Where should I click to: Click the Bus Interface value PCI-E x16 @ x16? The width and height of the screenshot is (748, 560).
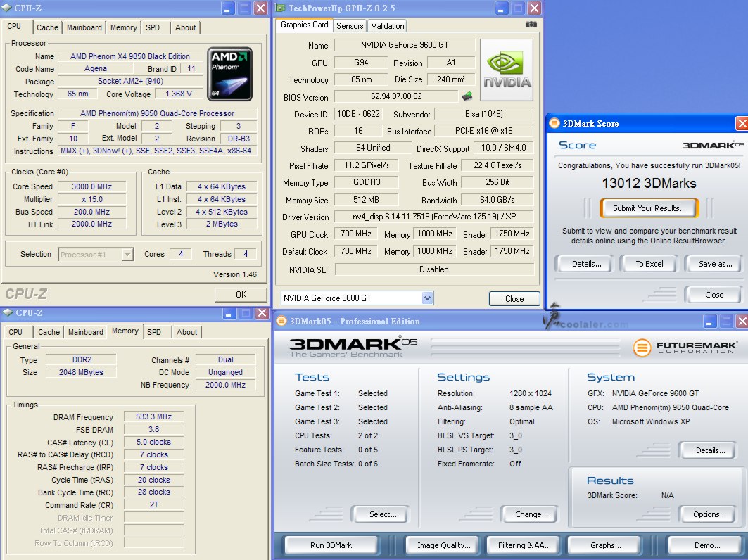(x=483, y=131)
